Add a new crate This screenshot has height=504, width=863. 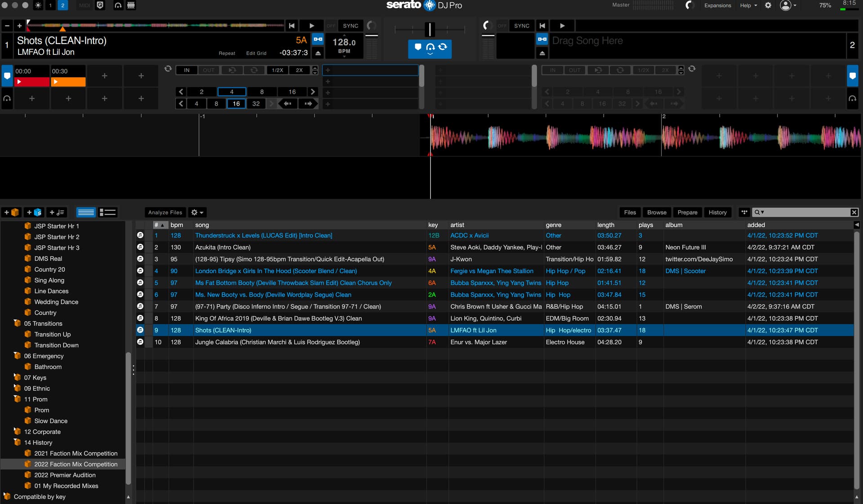(x=11, y=212)
